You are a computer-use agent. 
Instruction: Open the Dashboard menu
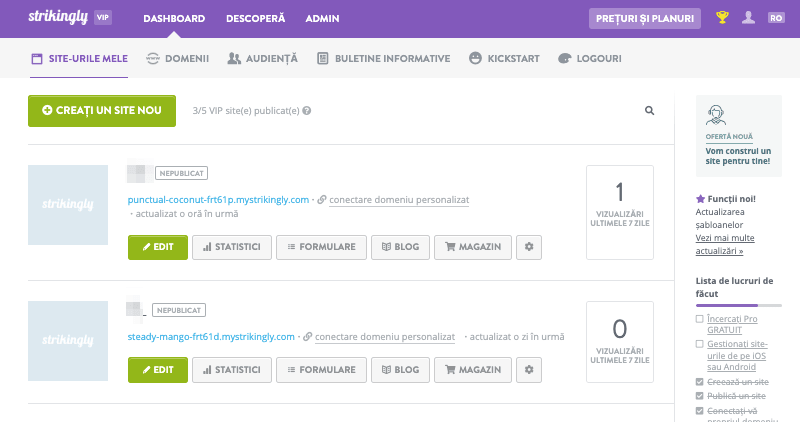(174, 18)
